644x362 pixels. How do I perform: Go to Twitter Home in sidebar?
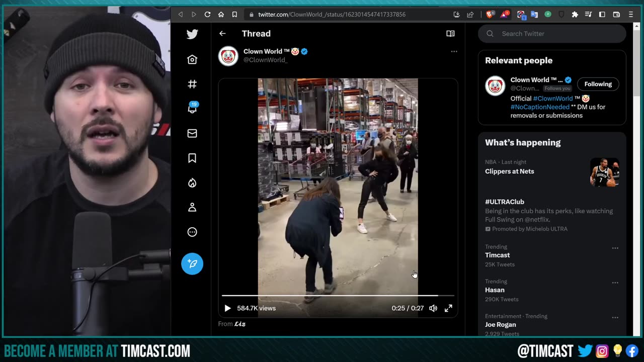click(192, 59)
